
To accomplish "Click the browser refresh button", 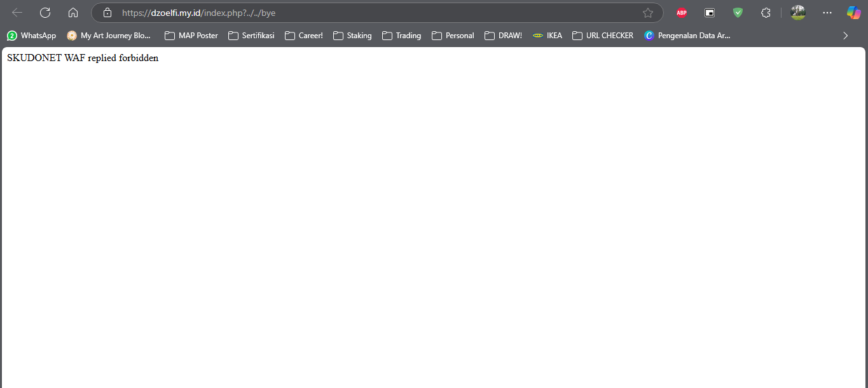I will [45, 13].
